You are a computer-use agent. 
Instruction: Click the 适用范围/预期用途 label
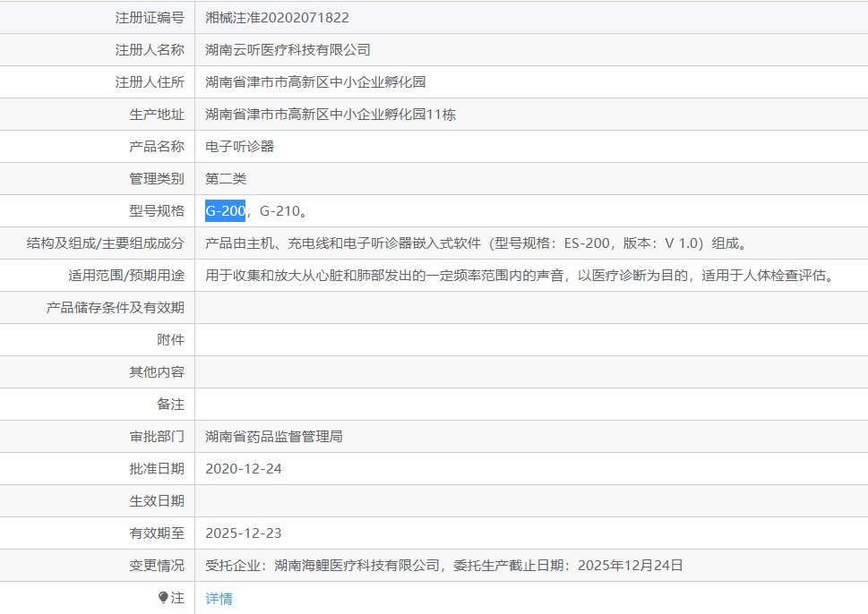tap(126, 276)
